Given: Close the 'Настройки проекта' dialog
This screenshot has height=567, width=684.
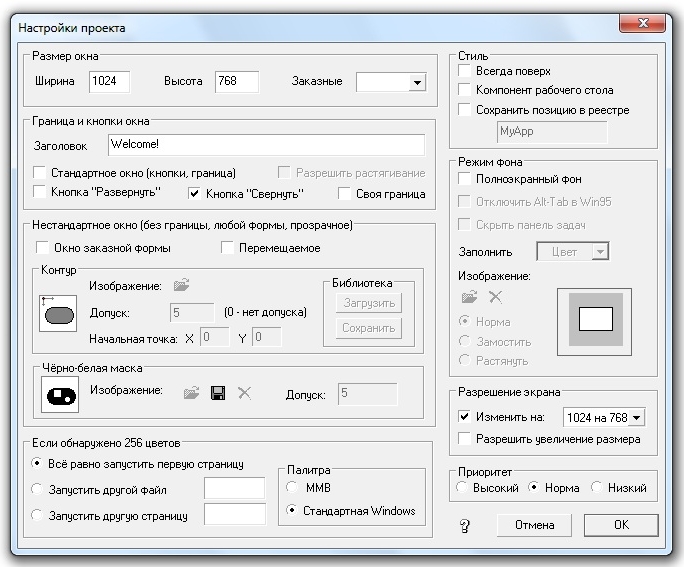Looking at the screenshot, I should tap(643, 24).
